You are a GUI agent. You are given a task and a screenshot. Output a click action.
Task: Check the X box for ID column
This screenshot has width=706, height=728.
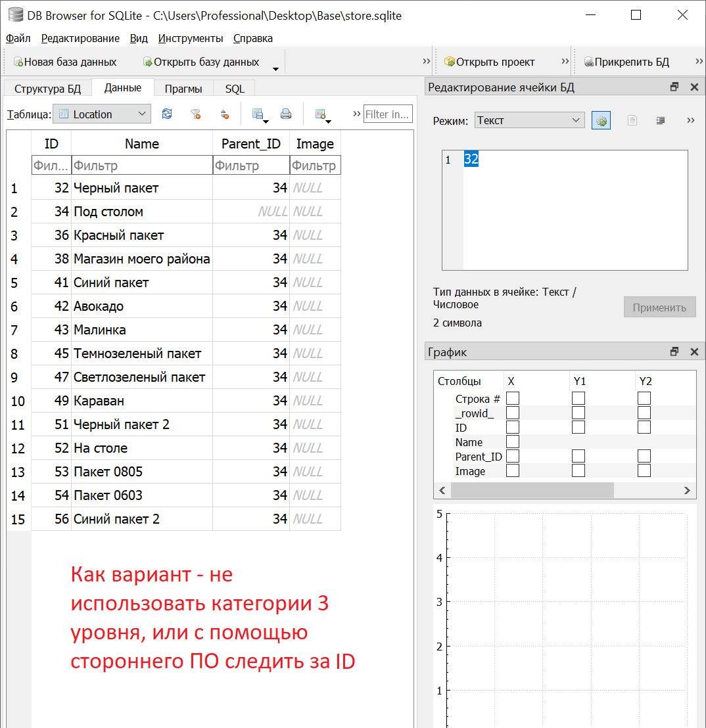coord(513,427)
